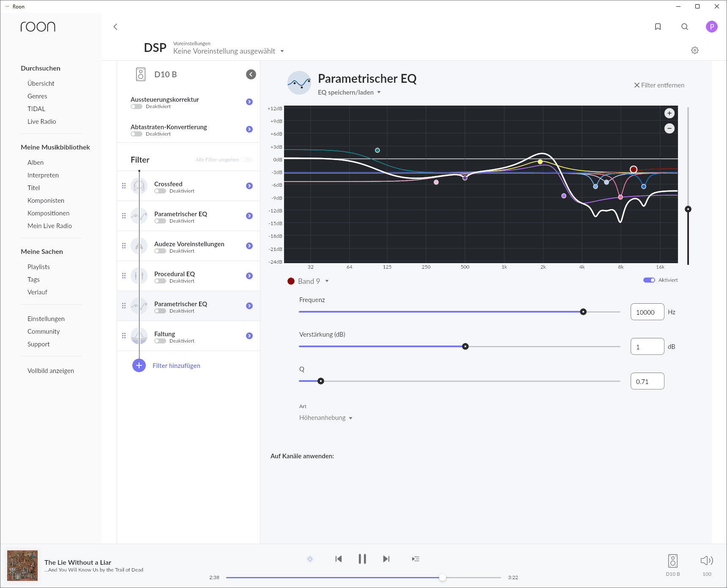Toggle Band 9 Aktiviert switch
Viewport: 727px width, 588px height.
pos(649,280)
